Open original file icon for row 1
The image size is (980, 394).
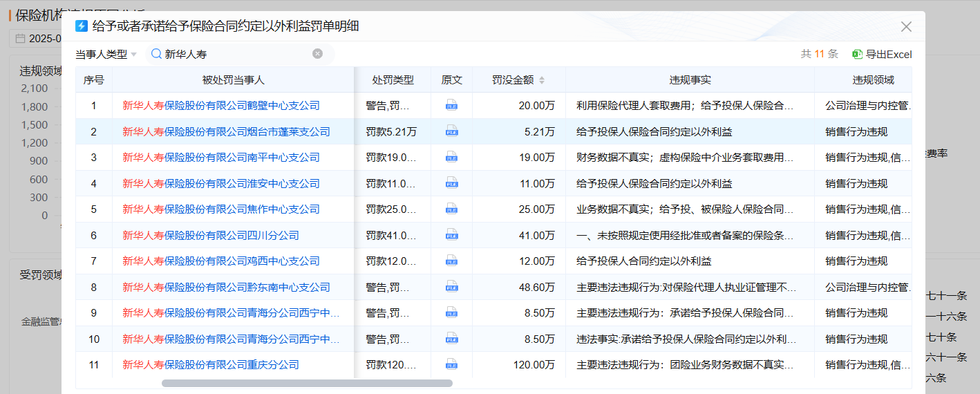pyautogui.click(x=451, y=106)
